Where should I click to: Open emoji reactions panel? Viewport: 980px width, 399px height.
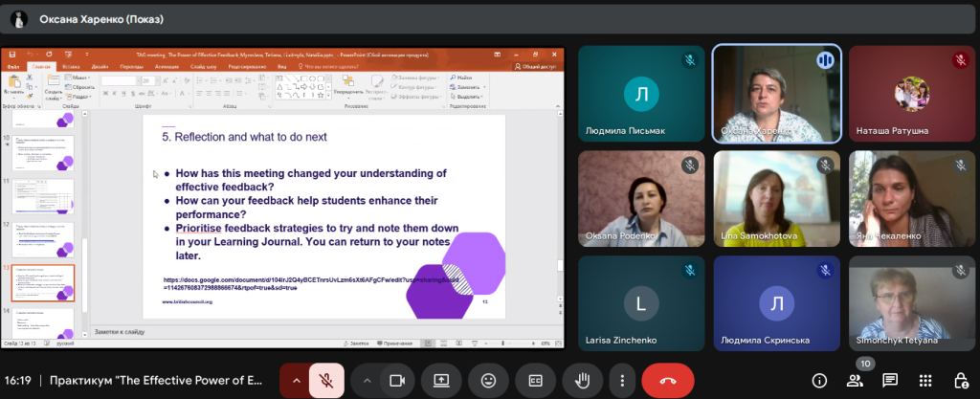click(x=488, y=380)
